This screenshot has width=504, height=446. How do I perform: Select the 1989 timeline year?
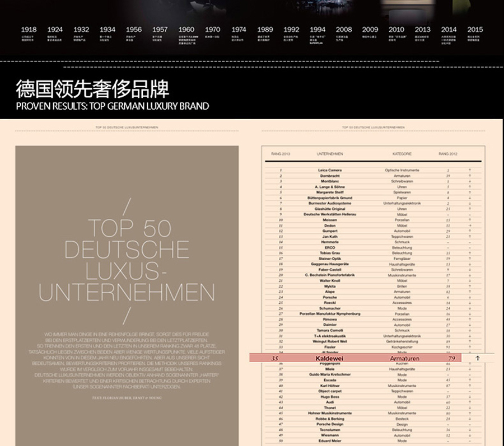[x=265, y=30]
